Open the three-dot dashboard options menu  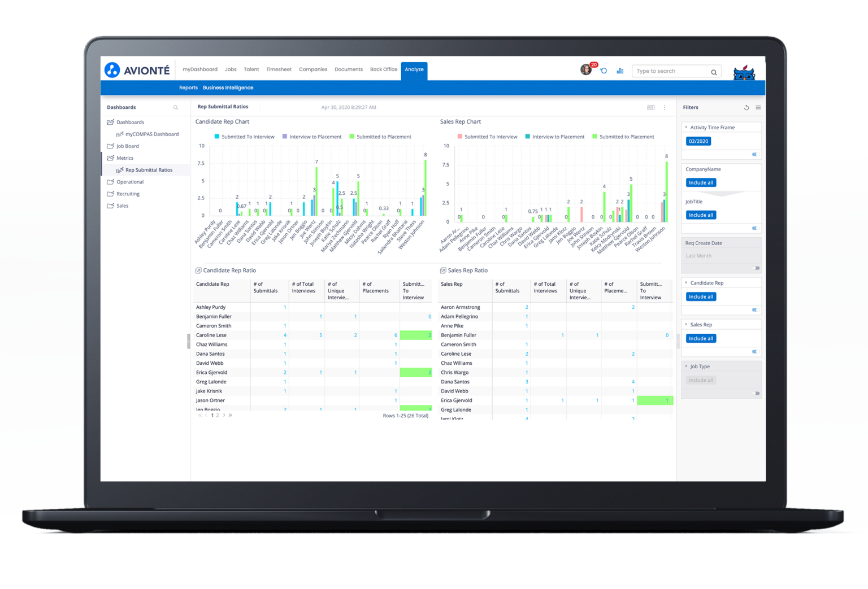pyautogui.click(x=665, y=107)
